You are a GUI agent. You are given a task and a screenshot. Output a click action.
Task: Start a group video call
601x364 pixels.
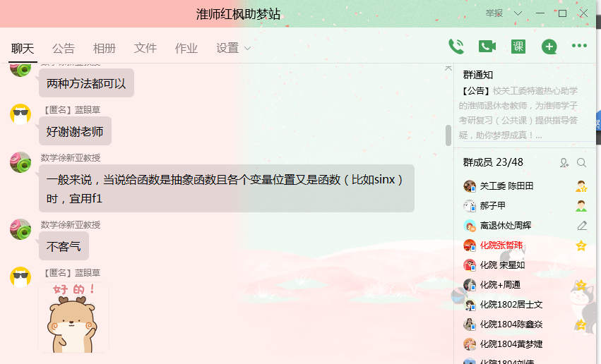tap(487, 47)
